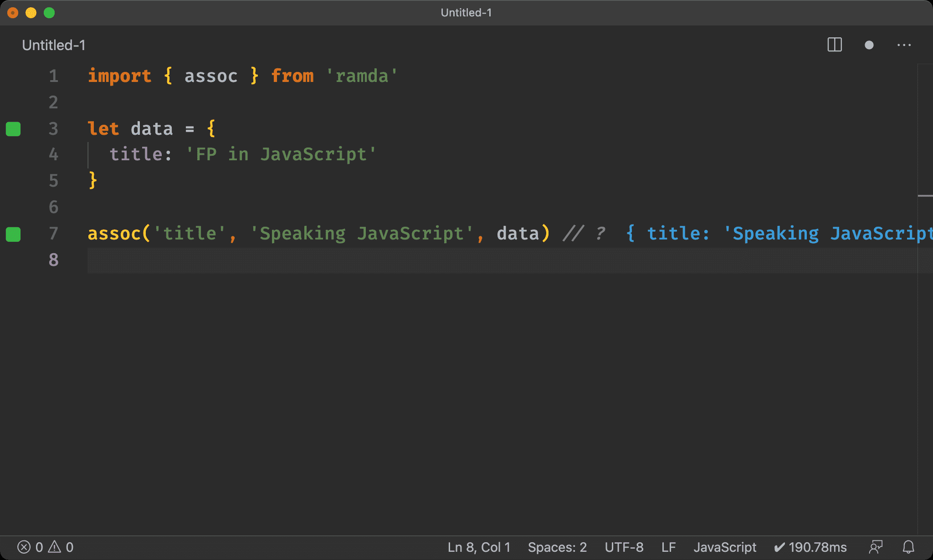The image size is (933, 560).
Task: Minimize the window with yellow button
Action: click(x=31, y=13)
